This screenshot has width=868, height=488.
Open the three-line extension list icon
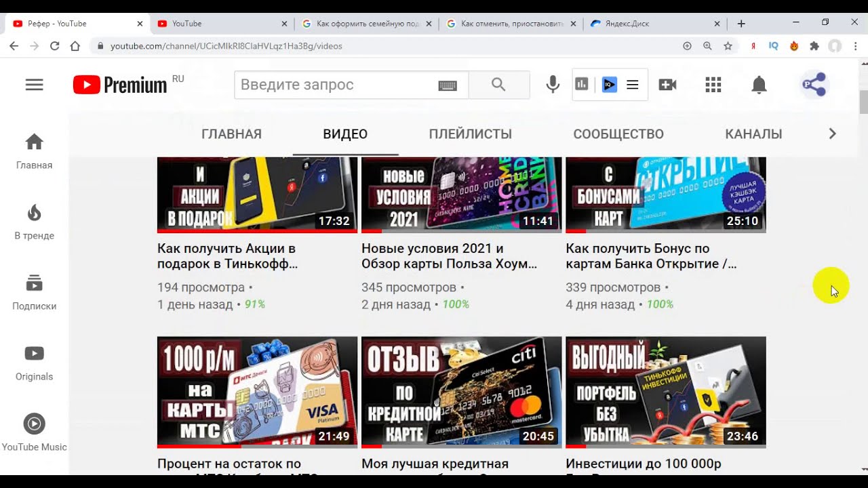pos(632,85)
